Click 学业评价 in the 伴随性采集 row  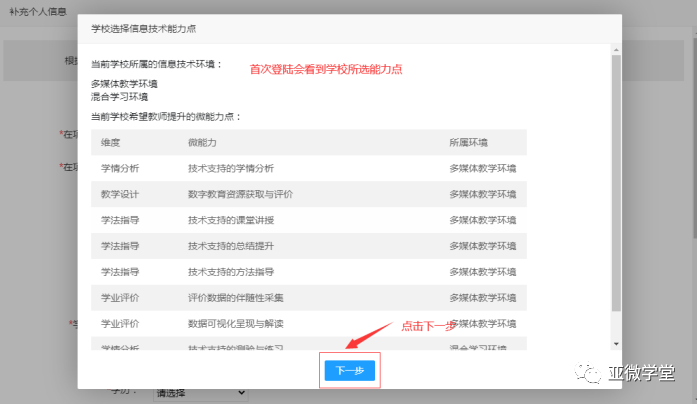click(x=120, y=297)
